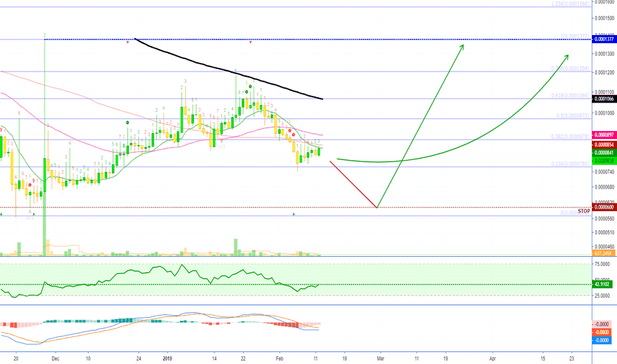Select the 25.0000 RSI axis label

pyautogui.click(x=602, y=296)
